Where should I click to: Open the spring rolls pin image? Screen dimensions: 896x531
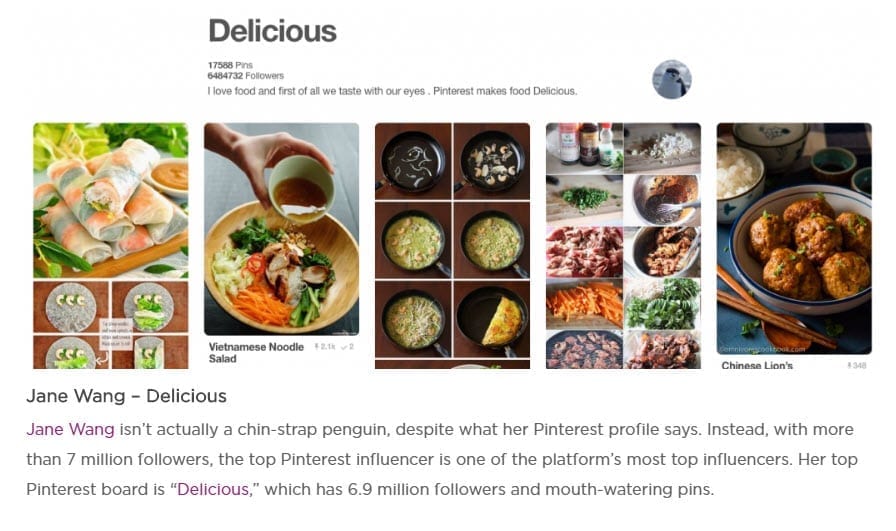110,201
